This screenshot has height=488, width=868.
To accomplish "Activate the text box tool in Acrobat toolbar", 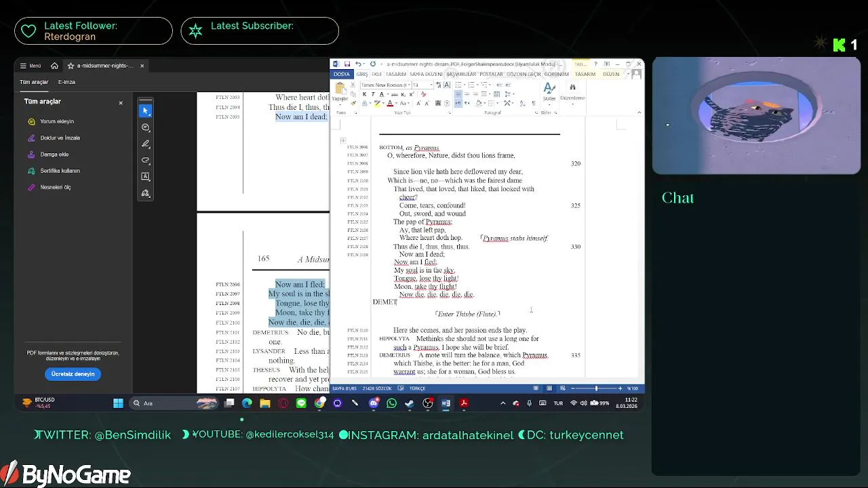I will click(x=145, y=177).
